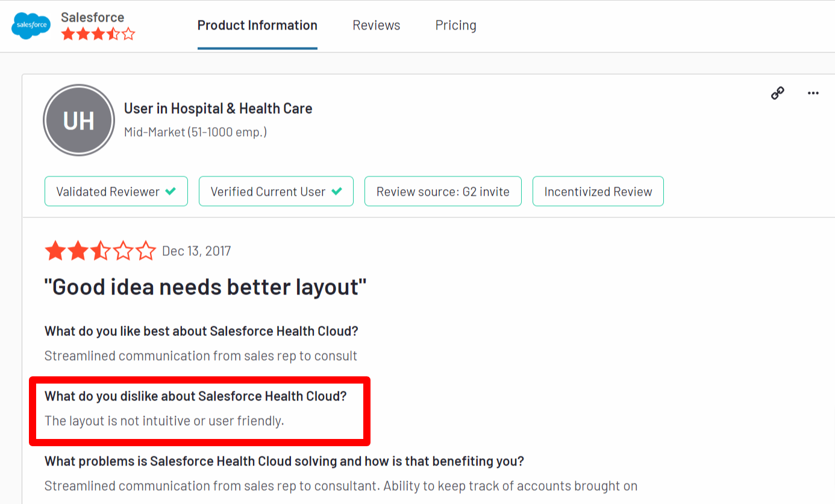Click the Dec 13, 2017 review date
835x504 pixels.
(x=196, y=251)
